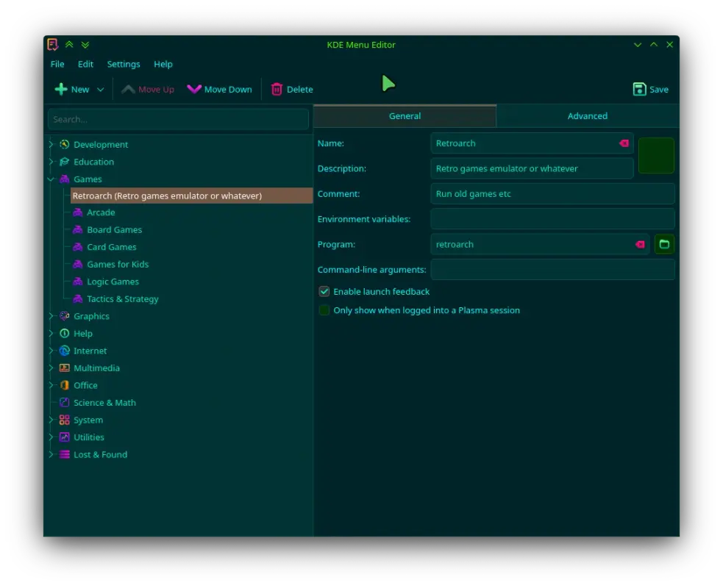The width and height of the screenshot is (723, 588).
Task: Click the Command-line arguments field
Action: pos(552,270)
